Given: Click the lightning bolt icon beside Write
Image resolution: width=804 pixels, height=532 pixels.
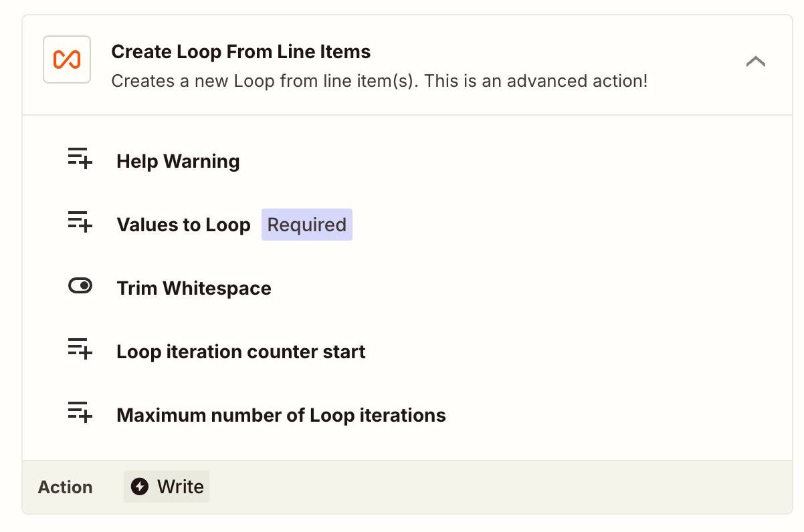Looking at the screenshot, I should coord(140,487).
